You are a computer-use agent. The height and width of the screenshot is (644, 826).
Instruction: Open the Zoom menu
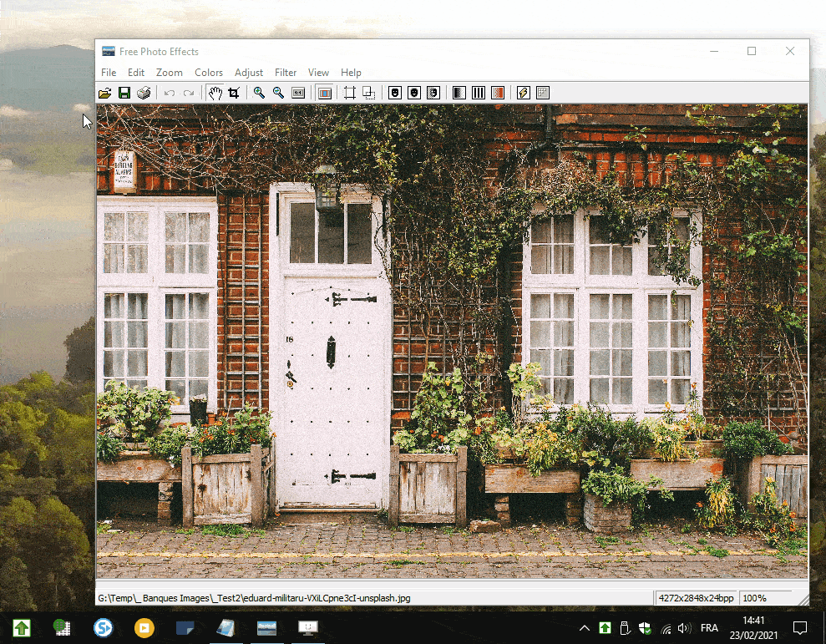point(169,73)
